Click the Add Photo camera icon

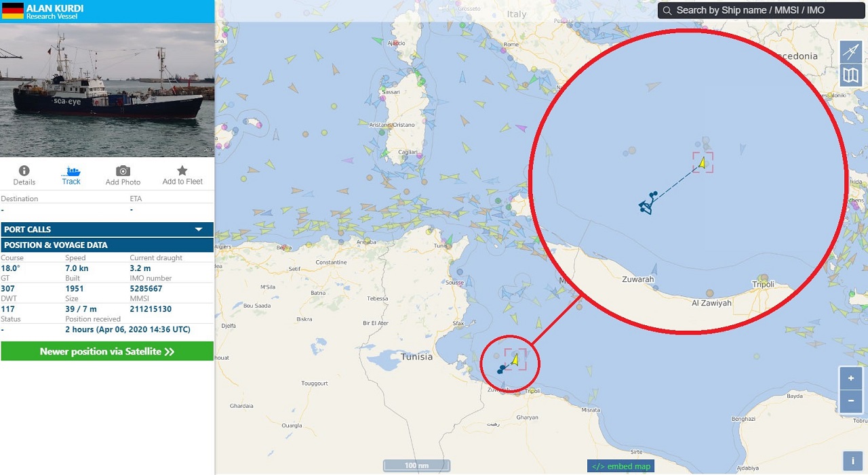(123, 171)
